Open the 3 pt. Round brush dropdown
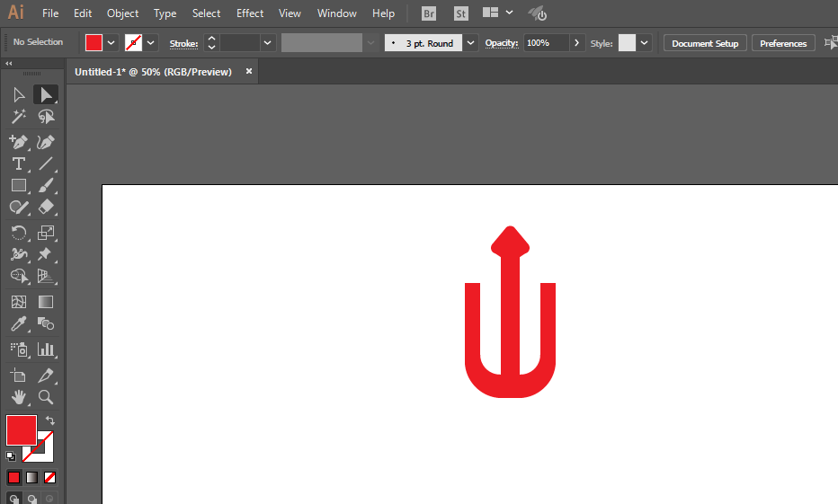838x504 pixels. pos(470,43)
